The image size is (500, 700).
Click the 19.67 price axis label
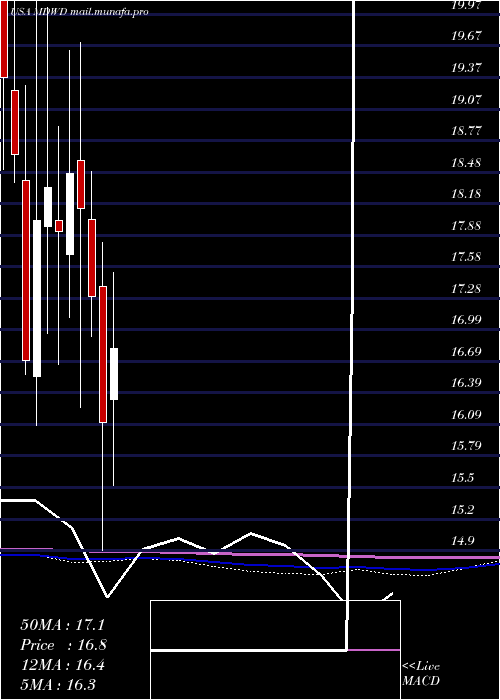coord(466,37)
